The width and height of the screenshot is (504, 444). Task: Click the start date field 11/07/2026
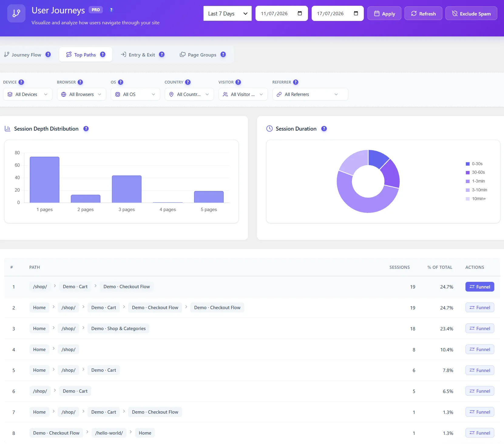tap(282, 13)
